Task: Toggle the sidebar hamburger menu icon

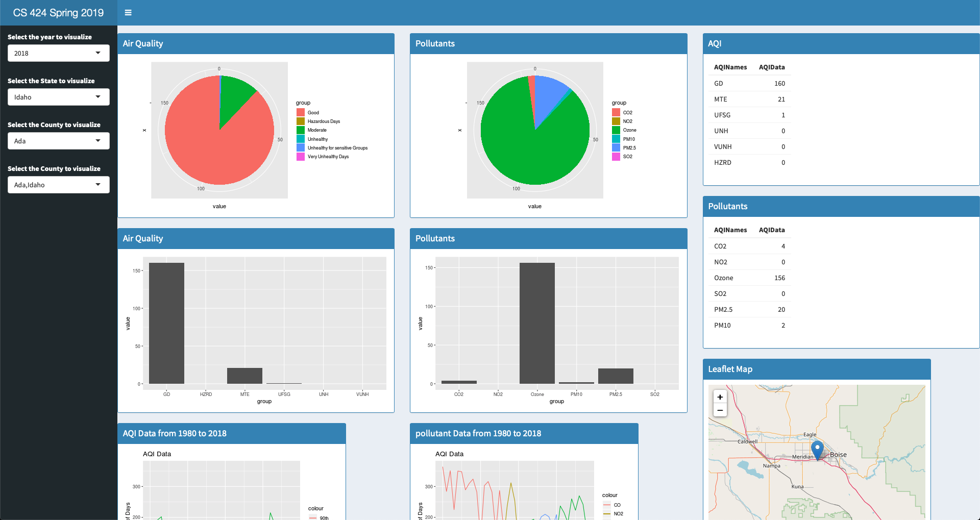Action: (x=128, y=13)
